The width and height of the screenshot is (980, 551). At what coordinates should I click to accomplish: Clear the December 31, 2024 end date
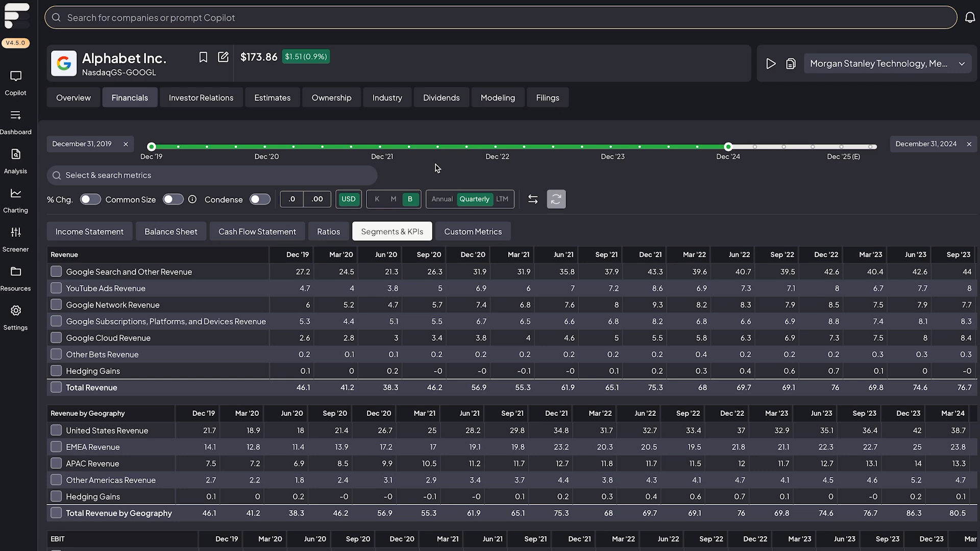coord(969,144)
